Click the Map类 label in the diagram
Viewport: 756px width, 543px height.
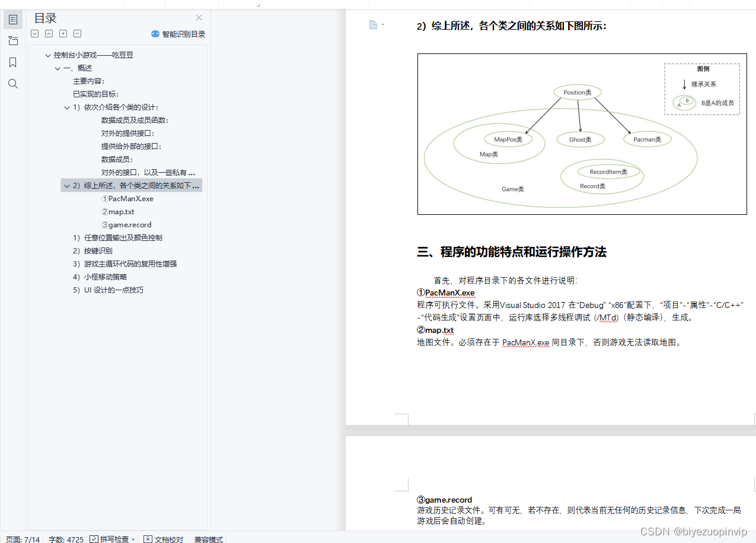[489, 154]
